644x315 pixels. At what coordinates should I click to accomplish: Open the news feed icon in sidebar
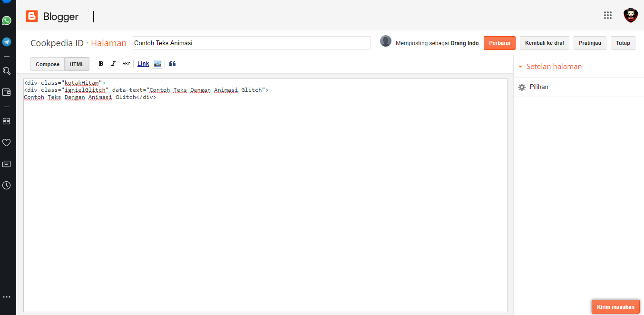7,164
